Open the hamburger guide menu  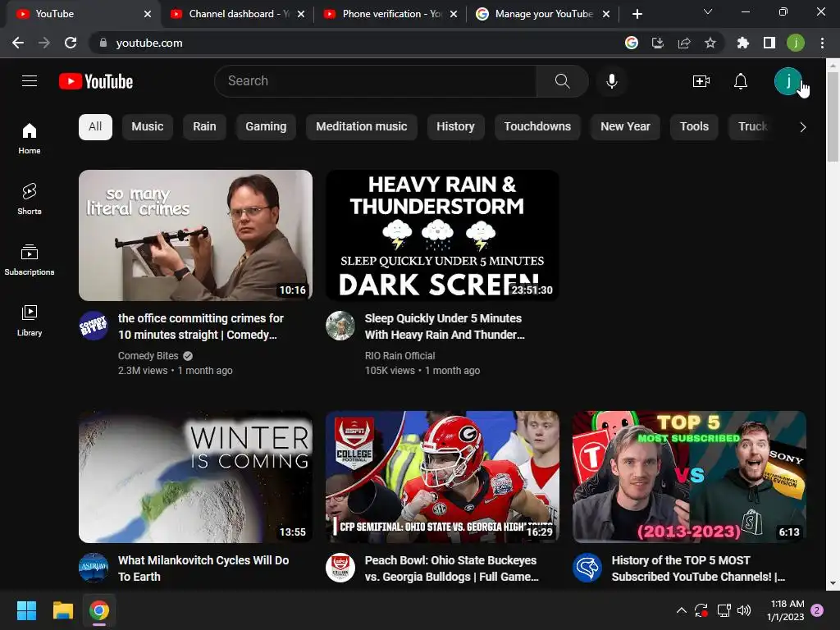30,81
